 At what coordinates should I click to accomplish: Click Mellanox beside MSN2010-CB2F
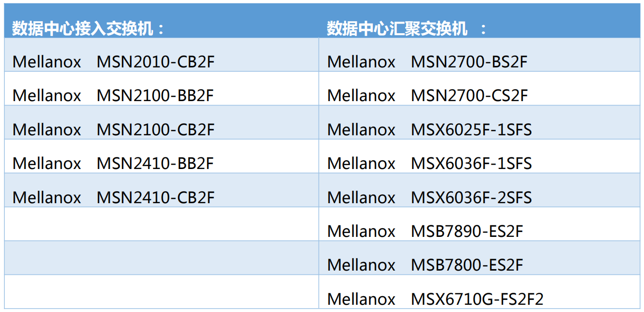pyautogui.click(x=47, y=62)
